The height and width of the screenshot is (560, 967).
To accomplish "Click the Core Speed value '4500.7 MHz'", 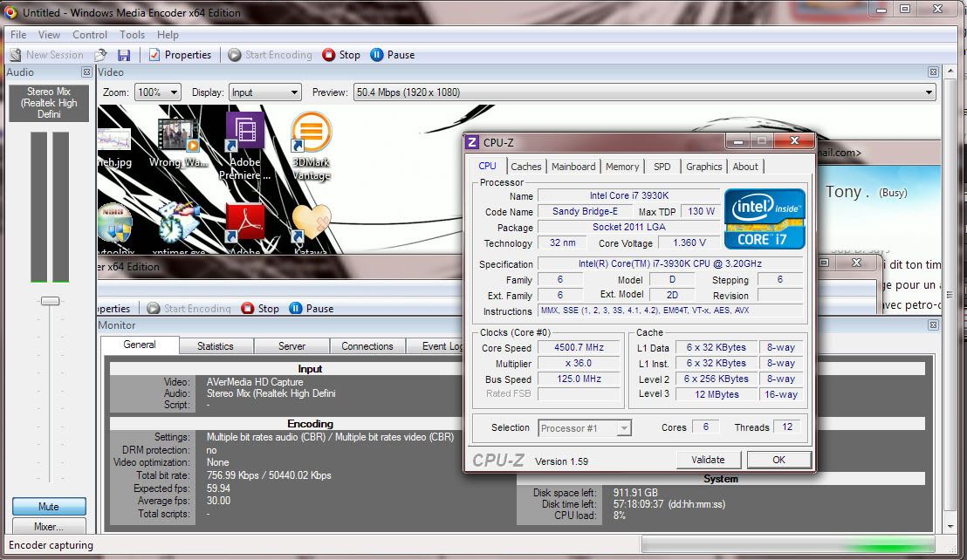I will [x=580, y=347].
